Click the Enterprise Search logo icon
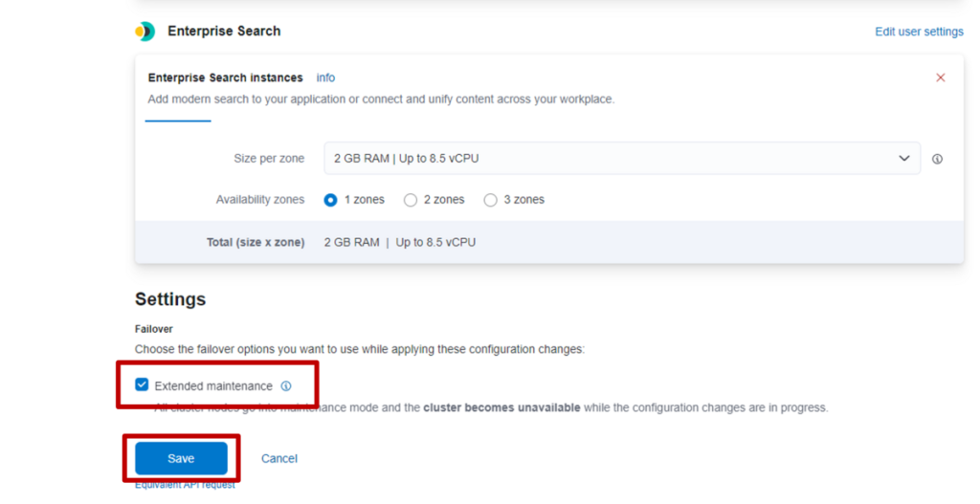The height and width of the screenshot is (504, 980). click(145, 32)
